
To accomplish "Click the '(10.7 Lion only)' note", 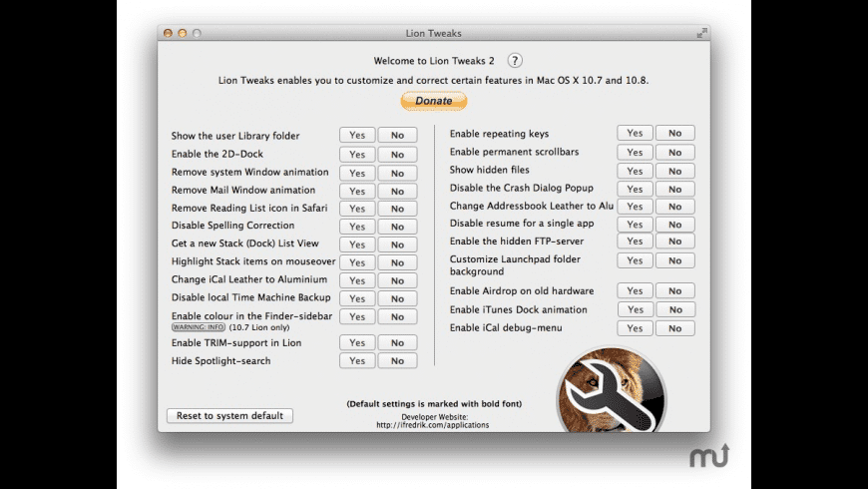I will click(259, 327).
